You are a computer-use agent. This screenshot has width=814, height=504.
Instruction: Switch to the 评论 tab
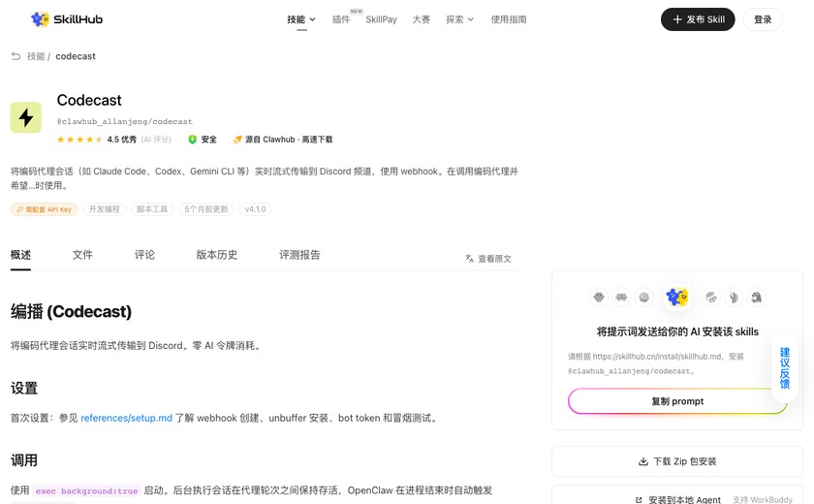pos(144,255)
